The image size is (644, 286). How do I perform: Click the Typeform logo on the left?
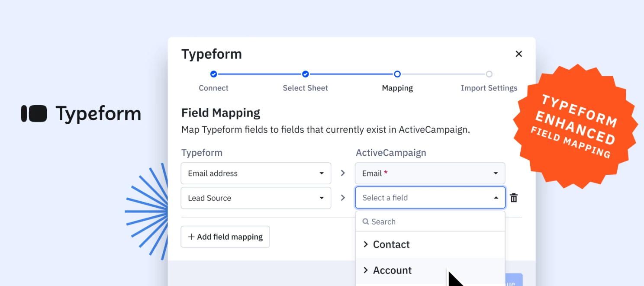80,113
